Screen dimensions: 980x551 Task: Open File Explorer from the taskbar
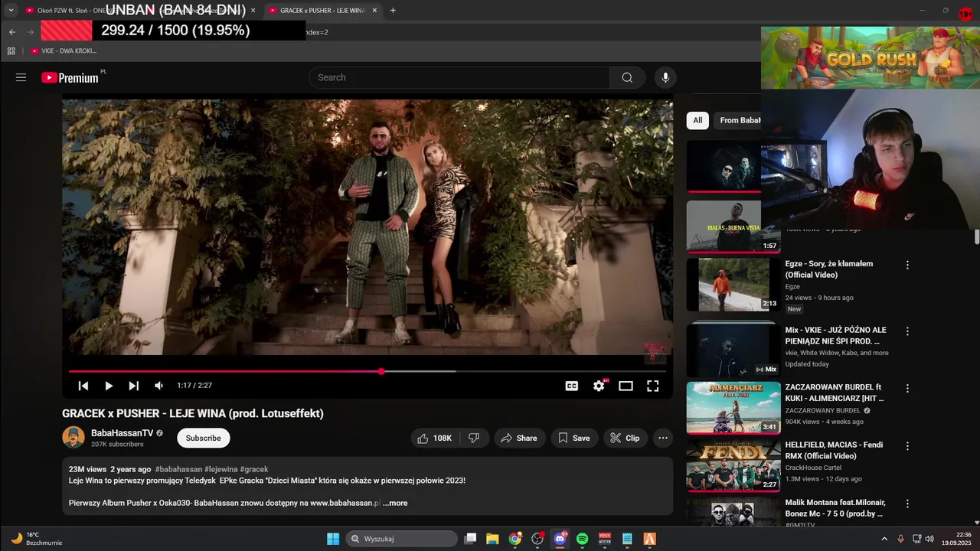coord(492,539)
